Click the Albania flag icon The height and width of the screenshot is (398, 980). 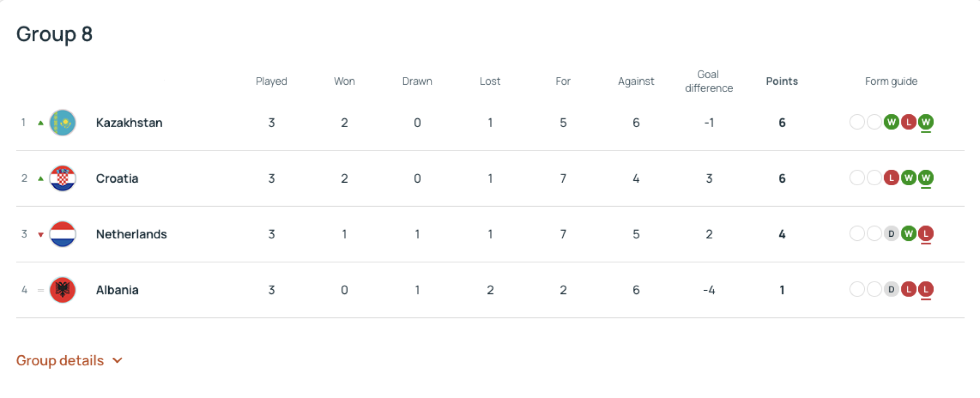tap(63, 290)
